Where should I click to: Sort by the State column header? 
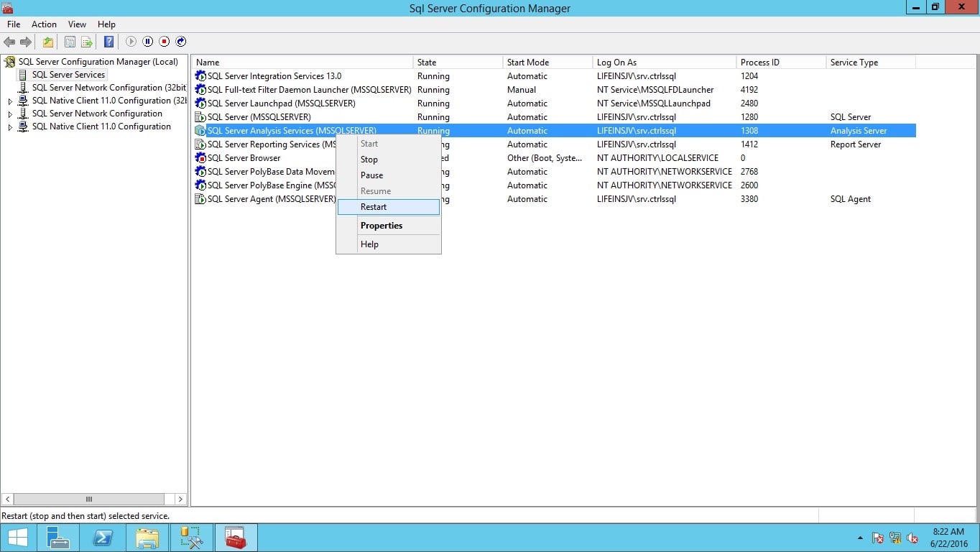click(458, 63)
